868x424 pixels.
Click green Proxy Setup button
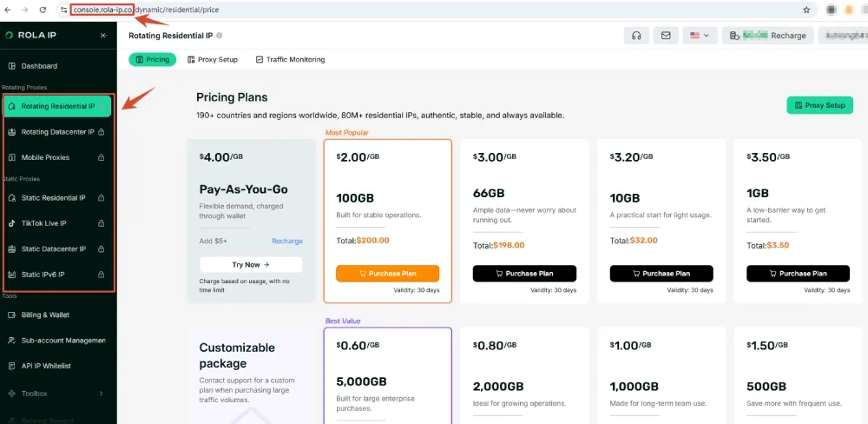pos(820,105)
